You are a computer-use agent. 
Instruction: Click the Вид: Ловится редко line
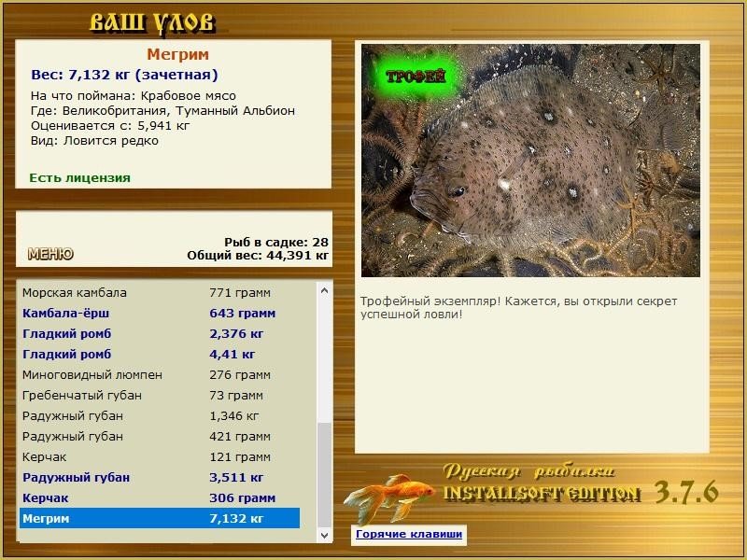click(94, 141)
